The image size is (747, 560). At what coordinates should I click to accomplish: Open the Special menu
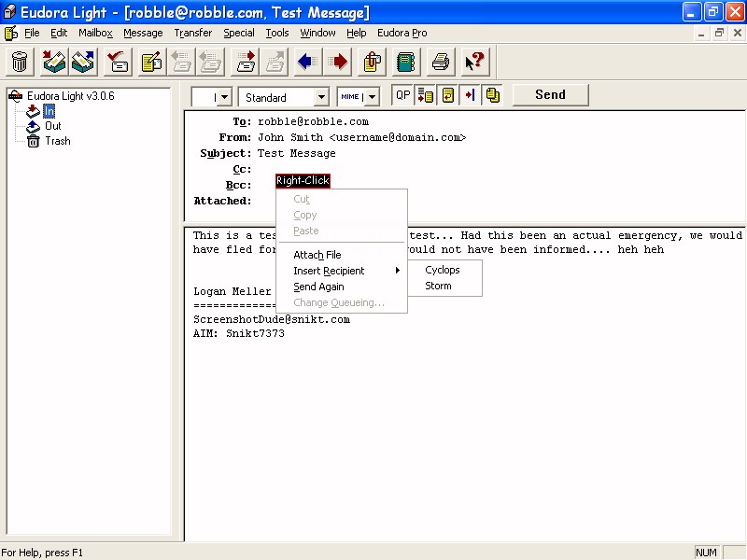pos(239,33)
